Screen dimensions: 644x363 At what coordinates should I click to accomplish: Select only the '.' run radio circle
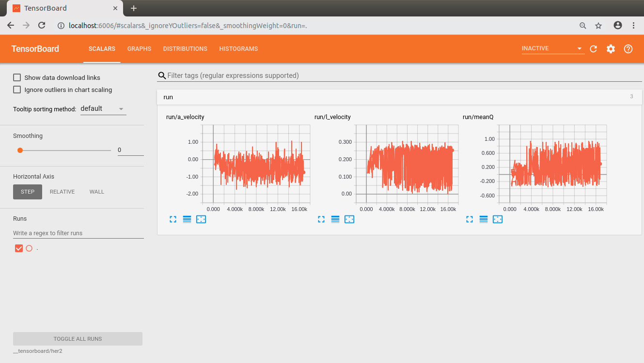29,248
